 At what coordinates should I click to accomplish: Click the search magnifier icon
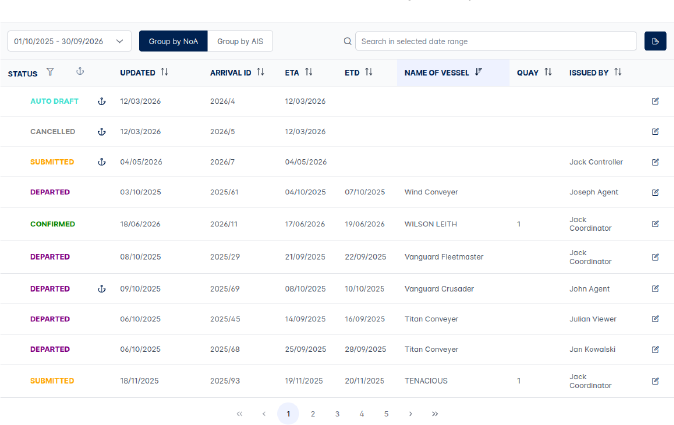(347, 41)
